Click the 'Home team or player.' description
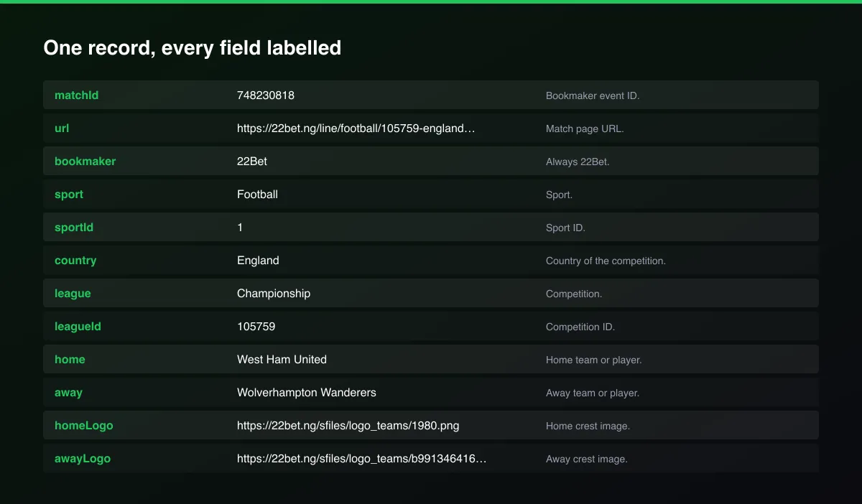The image size is (862, 504). click(x=593, y=360)
